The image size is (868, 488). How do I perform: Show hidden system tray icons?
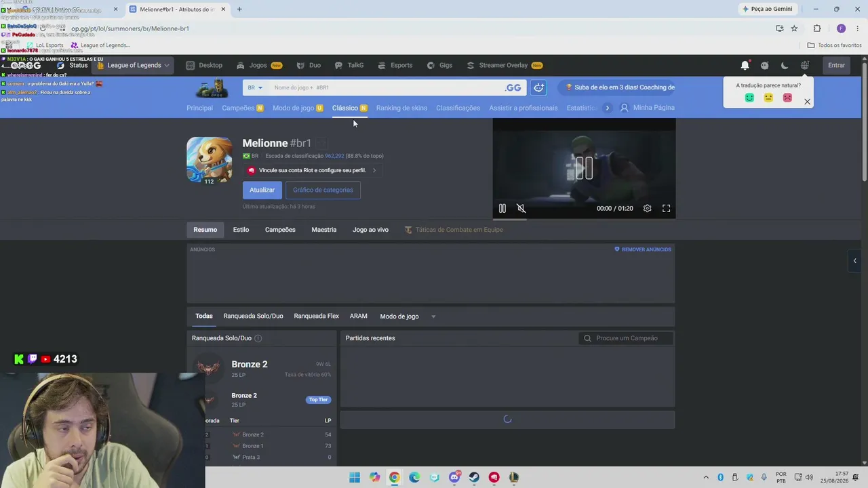(706, 477)
